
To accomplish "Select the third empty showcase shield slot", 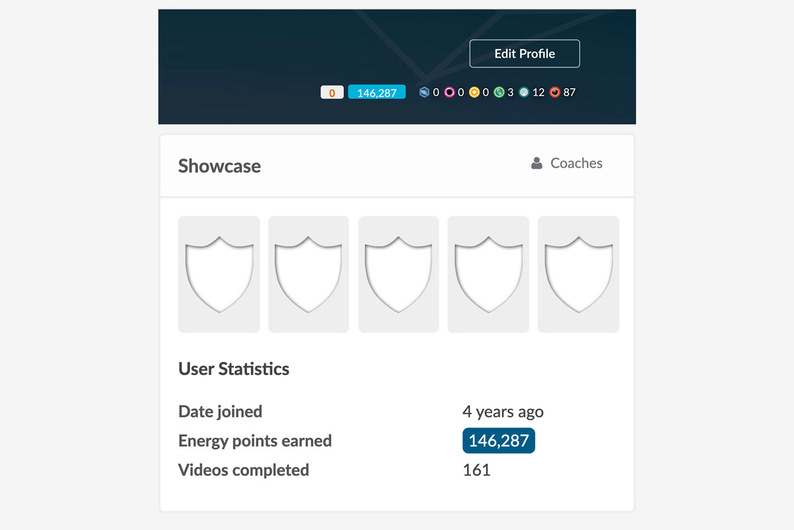I will point(398,274).
